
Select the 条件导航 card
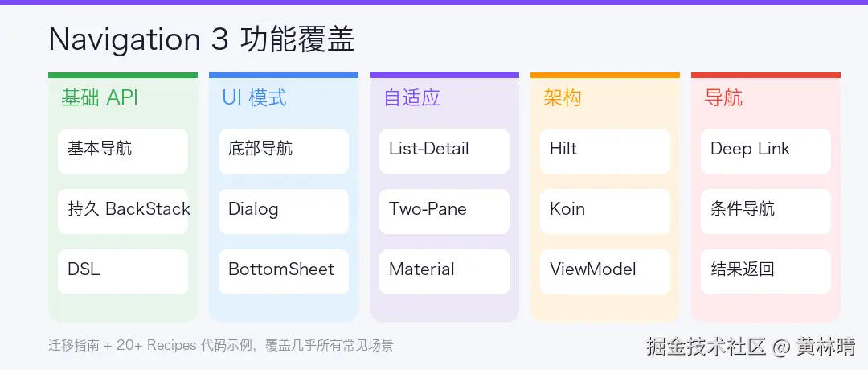tap(765, 211)
